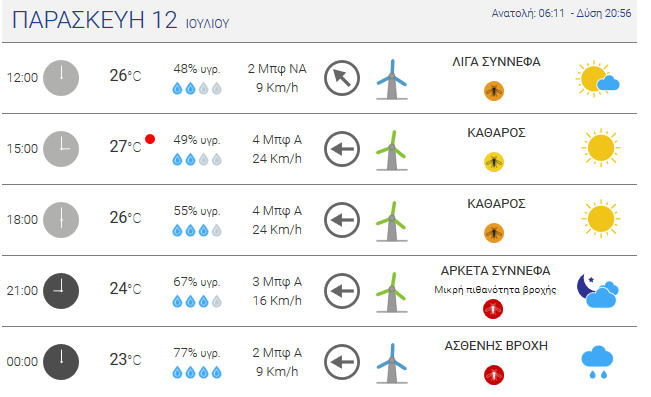Click the northwest wind arrow at 12:00
The height and width of the screenshot is (397, 651).
(342, 78)
